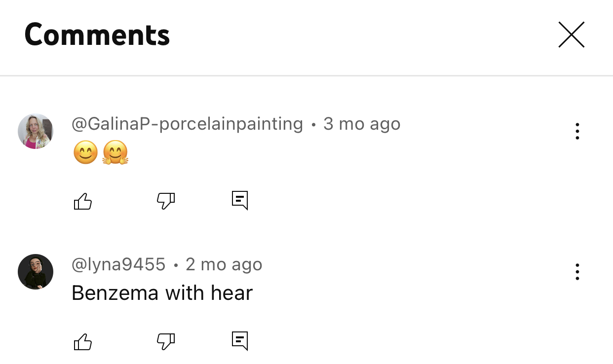Like the "Benzema with hear" comment
Viewport: 613px width, 364px height.
83,341
